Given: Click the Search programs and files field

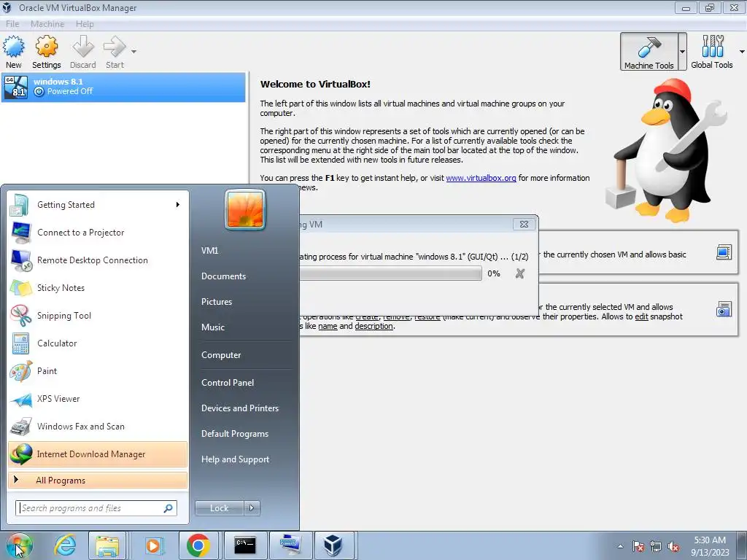Looking at the screenshot, I should point(96,508).
